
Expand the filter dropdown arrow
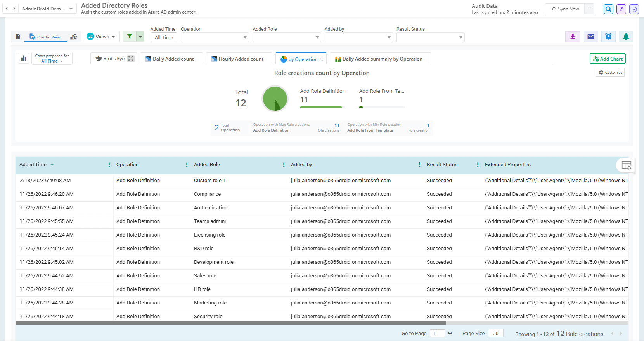point(140,37)
